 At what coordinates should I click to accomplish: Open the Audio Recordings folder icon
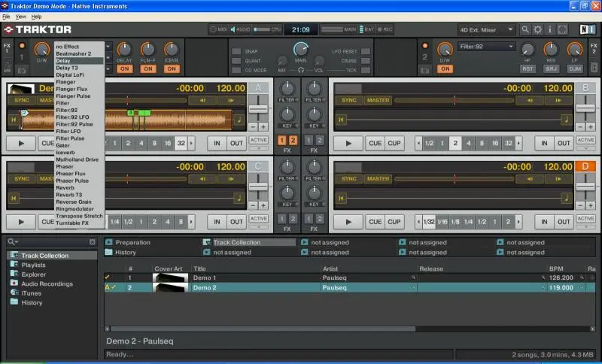pos(14,284)
